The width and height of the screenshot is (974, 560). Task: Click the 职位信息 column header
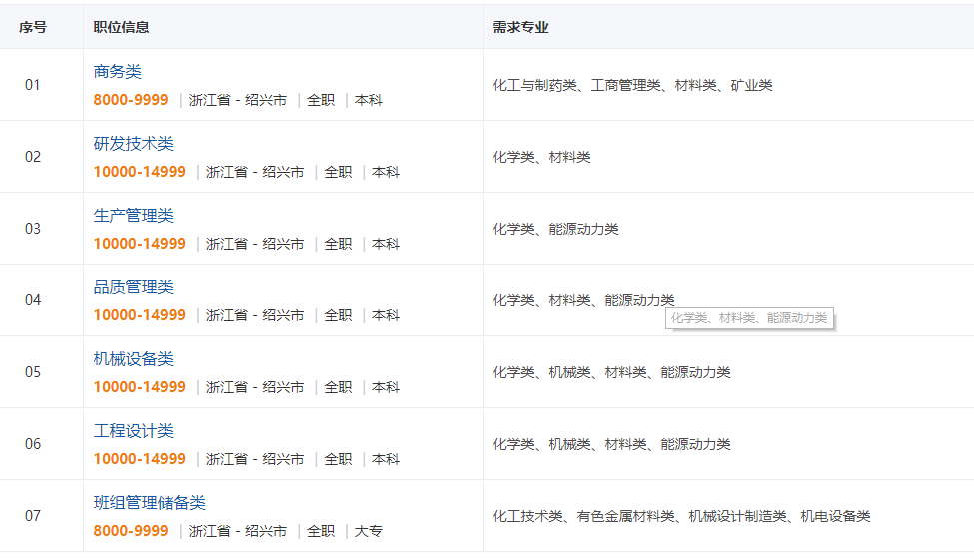point(122,27)
